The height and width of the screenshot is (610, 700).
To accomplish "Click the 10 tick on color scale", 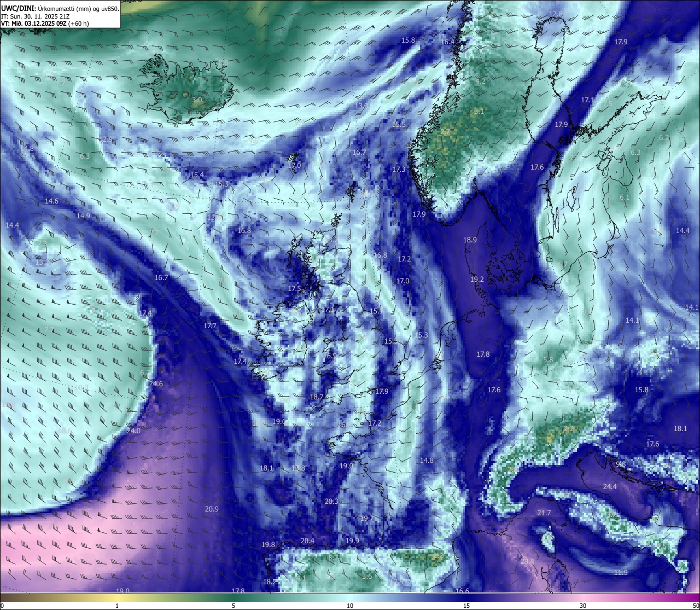I will point(350,606).
